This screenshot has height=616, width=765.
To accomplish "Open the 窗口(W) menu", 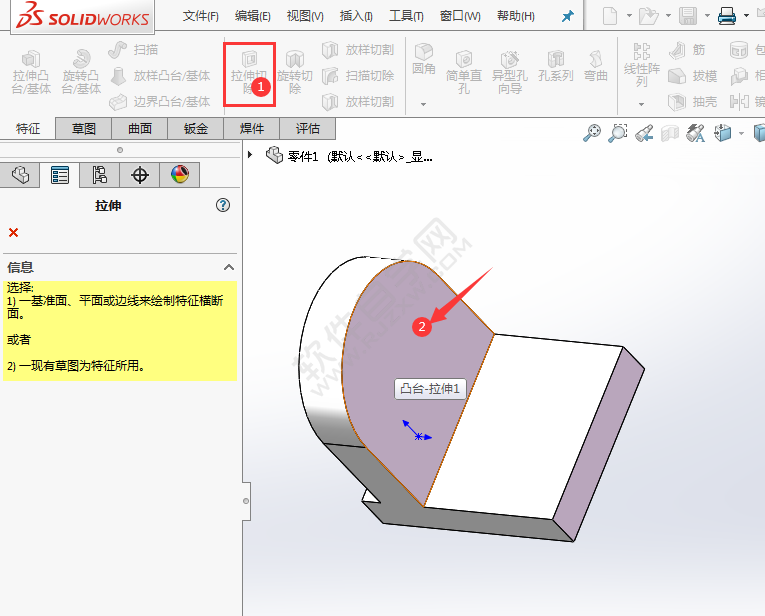I will (460, 16).
